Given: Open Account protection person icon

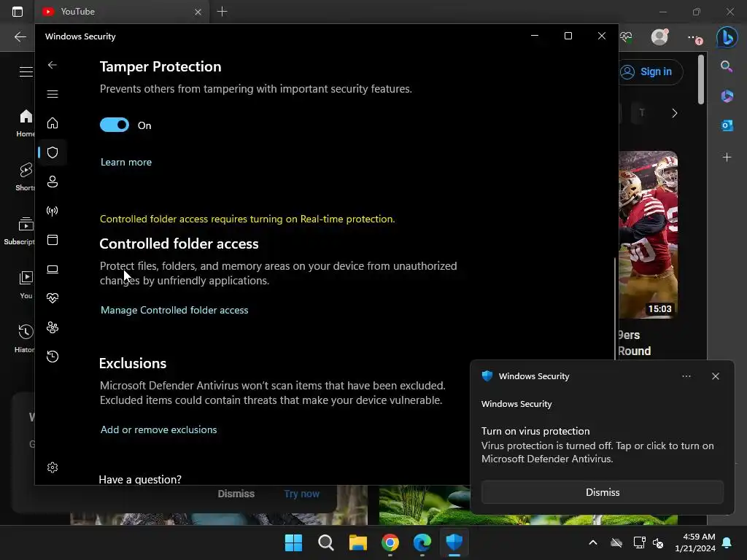Looking at the screenshot, I should 53,182.
